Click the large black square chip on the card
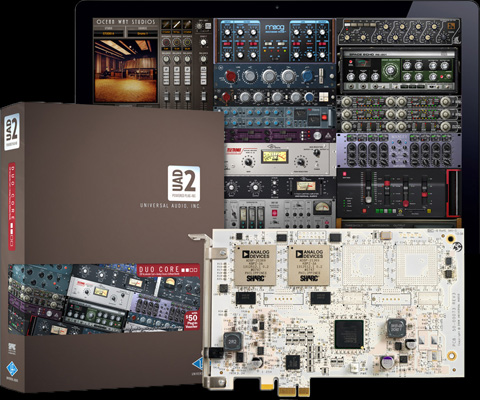Screen dimensions: 480x400 (x=349, y=334)
